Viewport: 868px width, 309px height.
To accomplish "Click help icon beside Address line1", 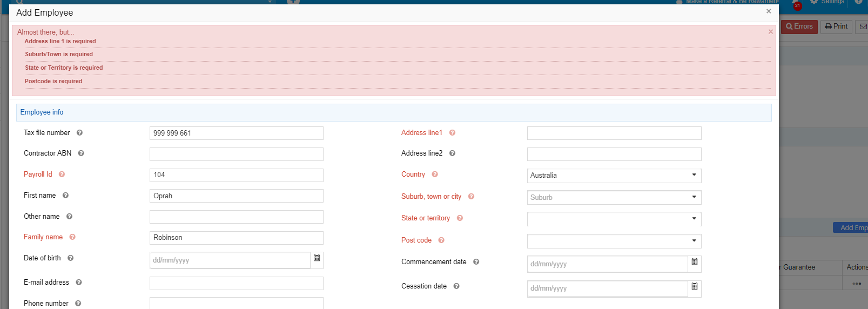I will [452, 133].
